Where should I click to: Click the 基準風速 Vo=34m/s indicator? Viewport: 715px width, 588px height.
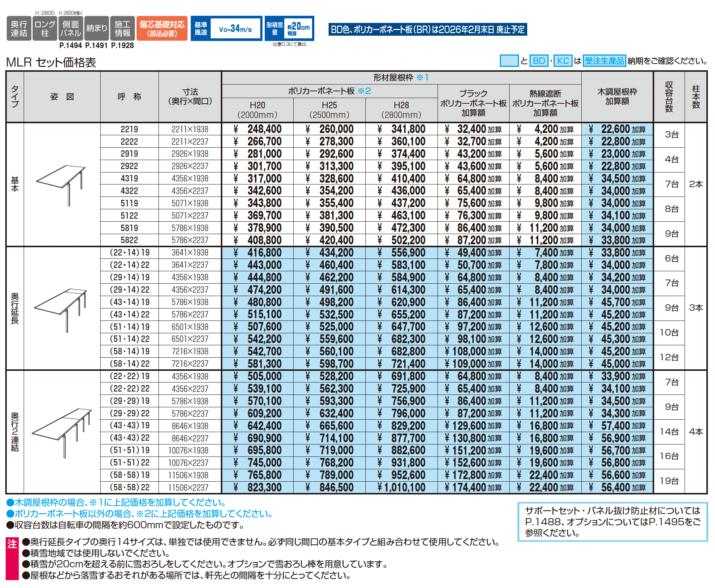point(226,28)
